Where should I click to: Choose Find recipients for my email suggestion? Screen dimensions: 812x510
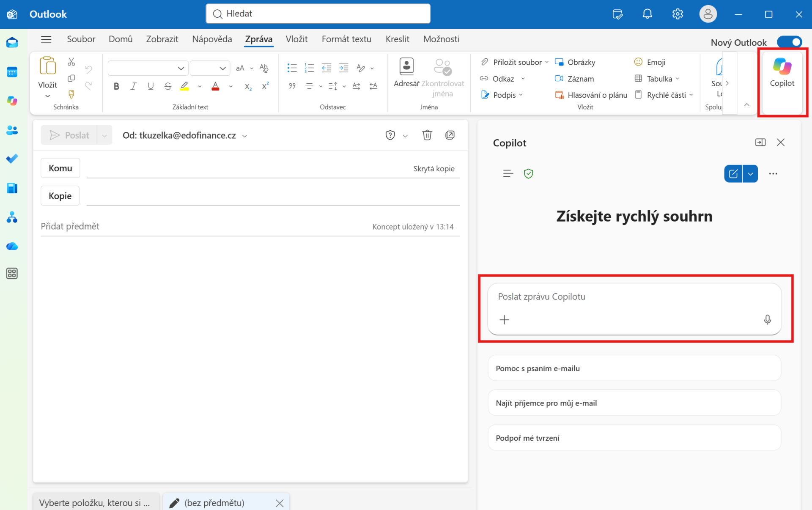tap(634, 403)
